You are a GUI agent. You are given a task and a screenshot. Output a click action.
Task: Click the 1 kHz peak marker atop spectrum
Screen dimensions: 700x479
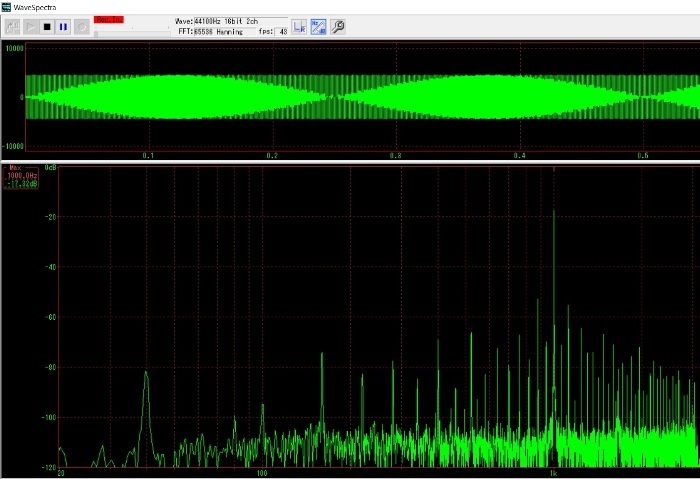pyautogui.click(x=554, y=169)
